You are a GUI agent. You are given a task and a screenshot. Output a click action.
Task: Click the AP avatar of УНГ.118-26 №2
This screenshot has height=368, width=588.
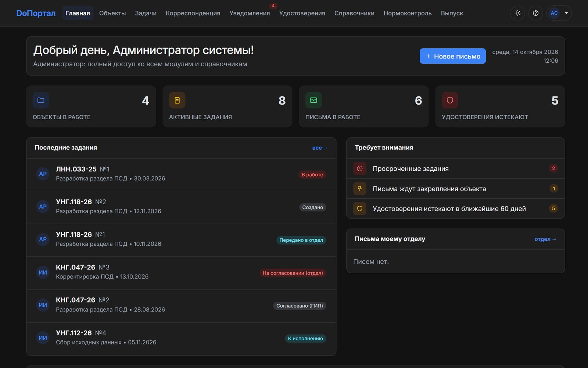[x=43, y=207]
